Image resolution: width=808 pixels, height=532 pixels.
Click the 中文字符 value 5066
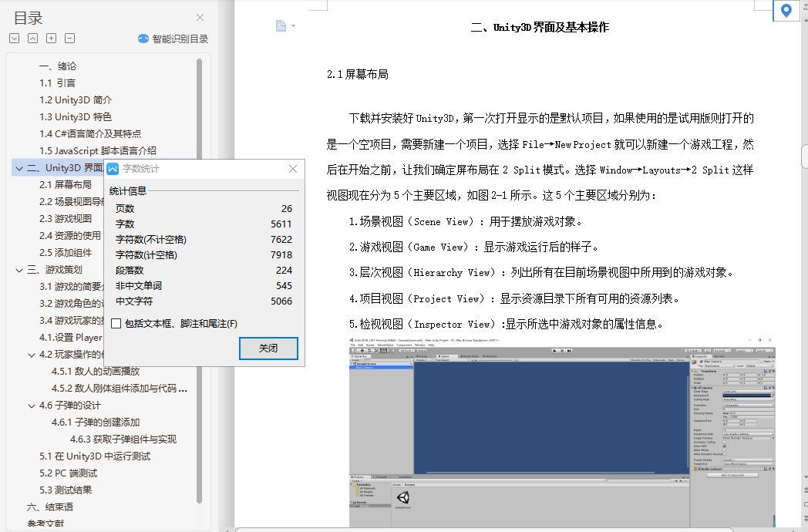[281, 301]
